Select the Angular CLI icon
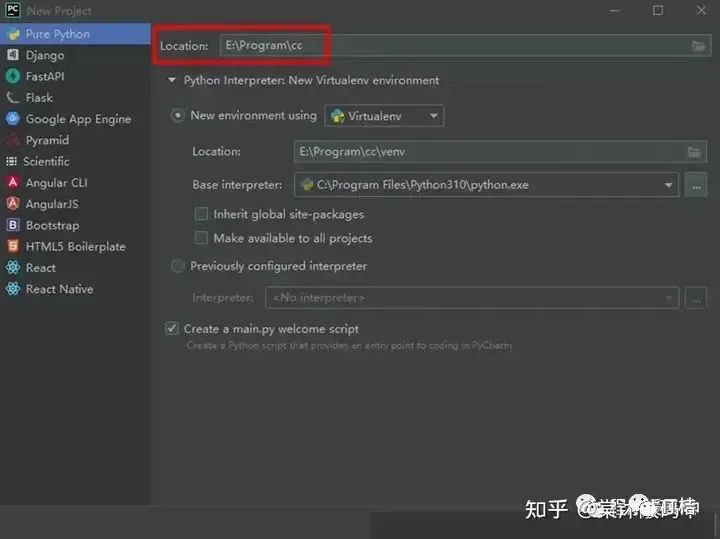This screenshot has width=720, height=539. point(13,183)
